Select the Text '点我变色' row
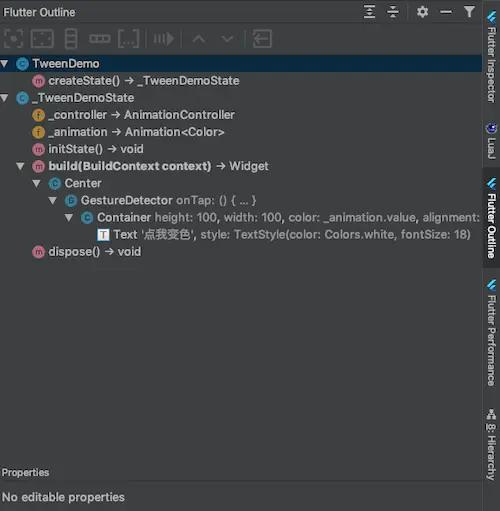500x511 pixels. [241, 235]
